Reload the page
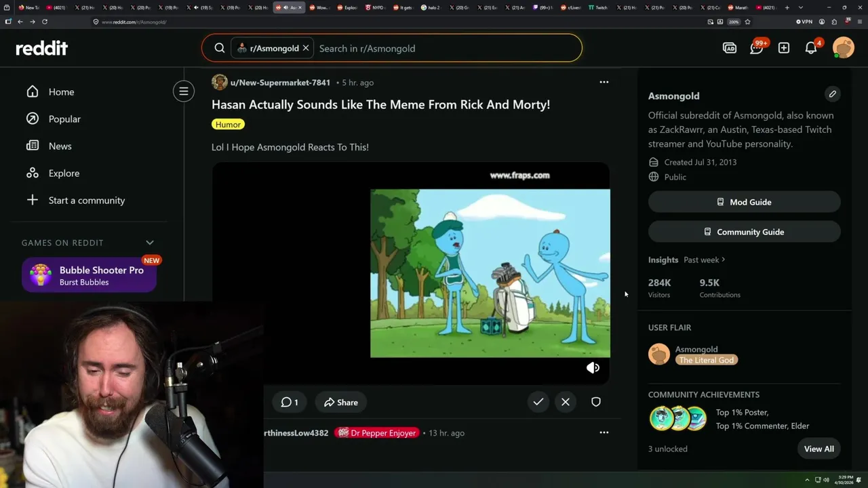Image resolution: width=868 pixels, height=488 pixels. (45, 22)
